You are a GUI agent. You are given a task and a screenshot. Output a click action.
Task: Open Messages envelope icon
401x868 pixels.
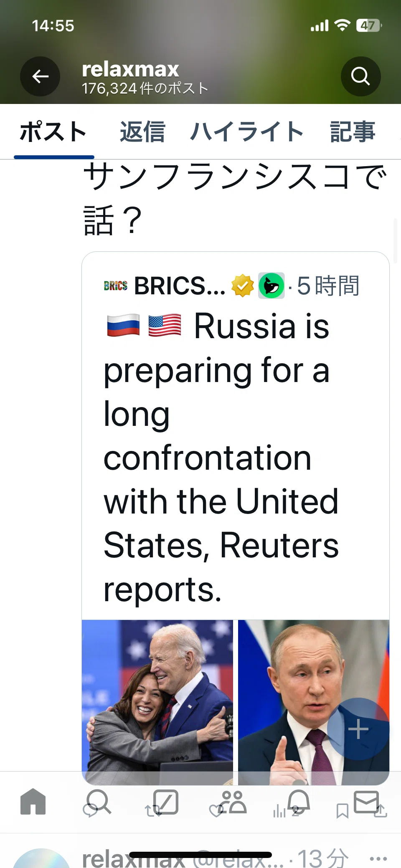click(366, 802)
